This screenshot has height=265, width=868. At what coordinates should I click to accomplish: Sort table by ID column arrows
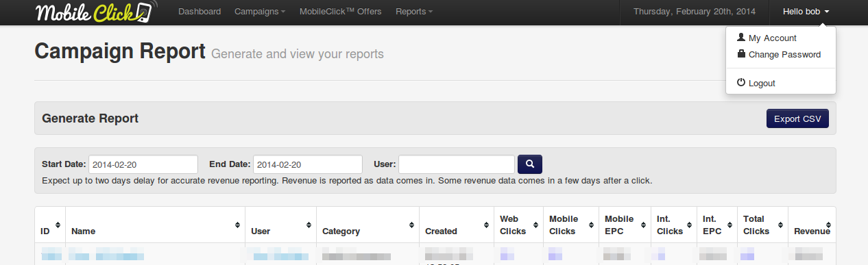58,225
